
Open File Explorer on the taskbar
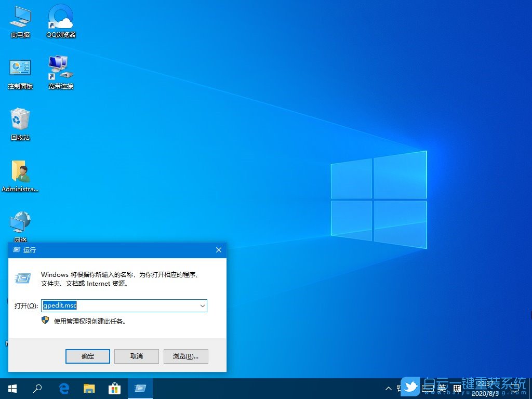point(89,388)
